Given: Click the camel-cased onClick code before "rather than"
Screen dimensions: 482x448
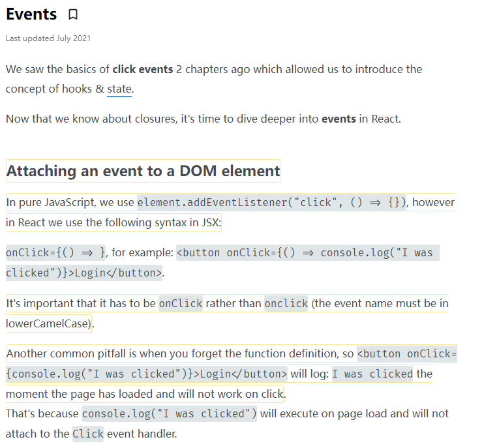Looking at the screenshot, I should (x=181, y=303).
